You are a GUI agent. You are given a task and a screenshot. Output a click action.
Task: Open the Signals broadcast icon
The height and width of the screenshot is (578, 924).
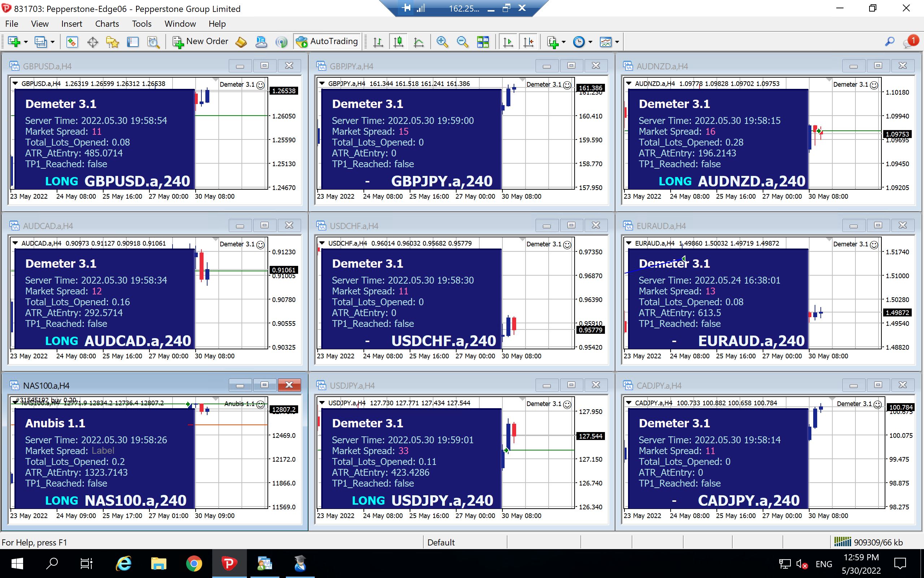click(x=282, y=42)
